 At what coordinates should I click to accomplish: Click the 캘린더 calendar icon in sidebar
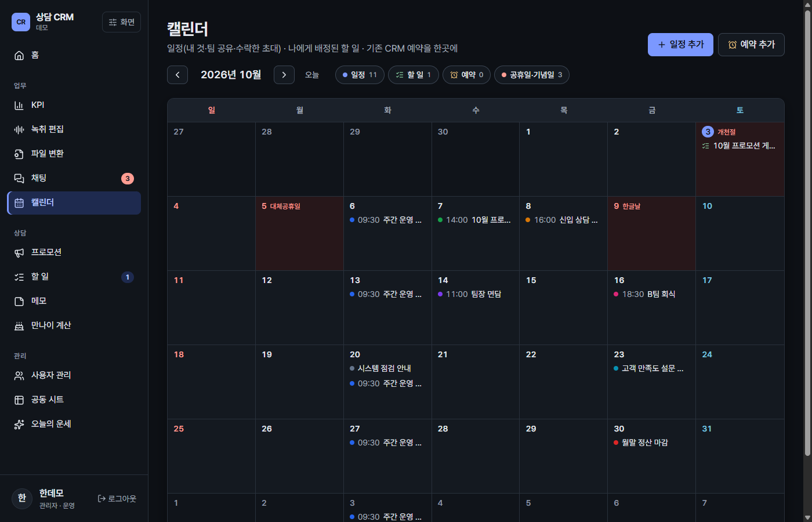(x=19, y=202)
